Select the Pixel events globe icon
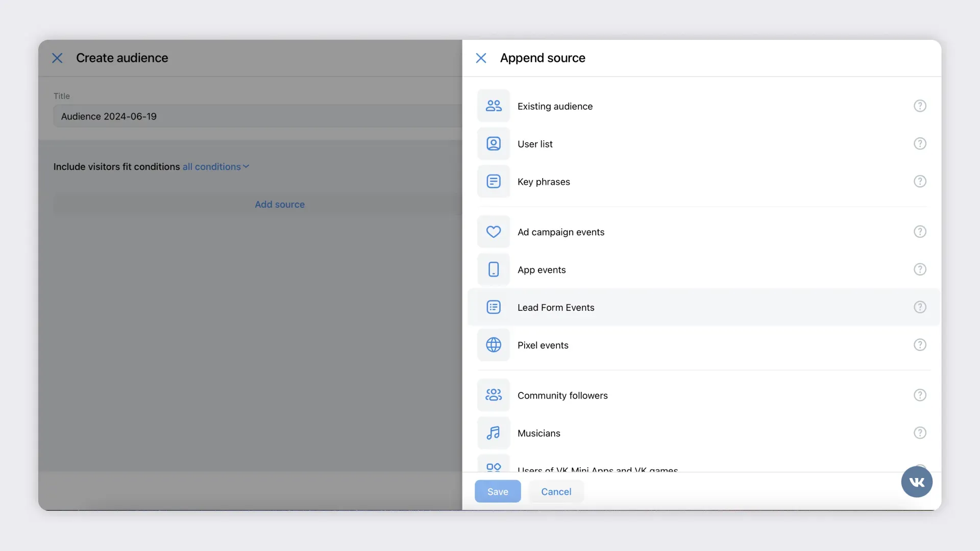The height and width of the screenshot is (551, 980). pyautogui.click(x=493, y=345)
